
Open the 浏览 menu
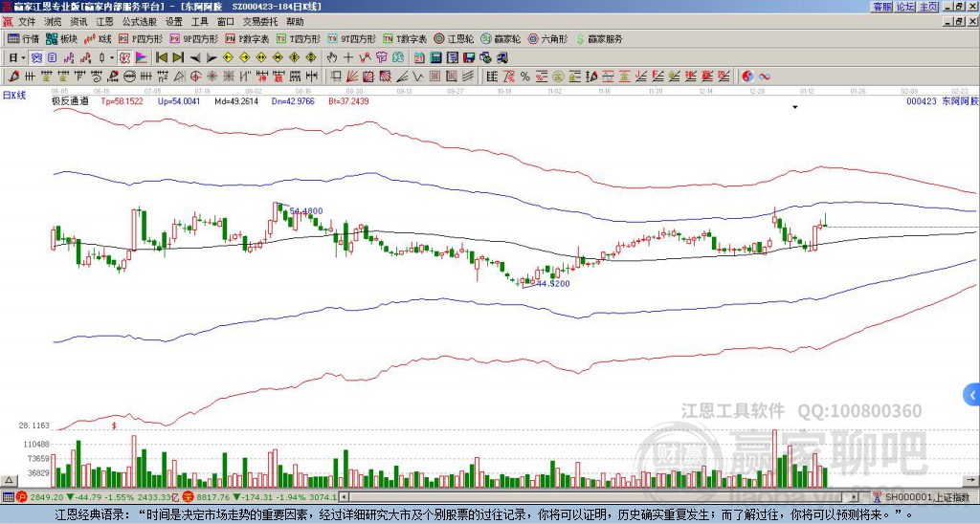(x=54, y=22)
